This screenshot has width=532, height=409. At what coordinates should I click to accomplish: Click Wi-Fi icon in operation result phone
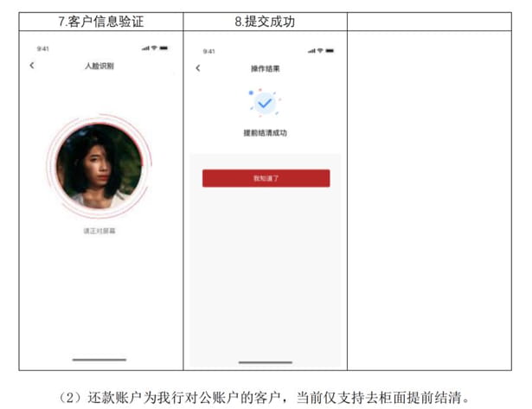point(320,50)
